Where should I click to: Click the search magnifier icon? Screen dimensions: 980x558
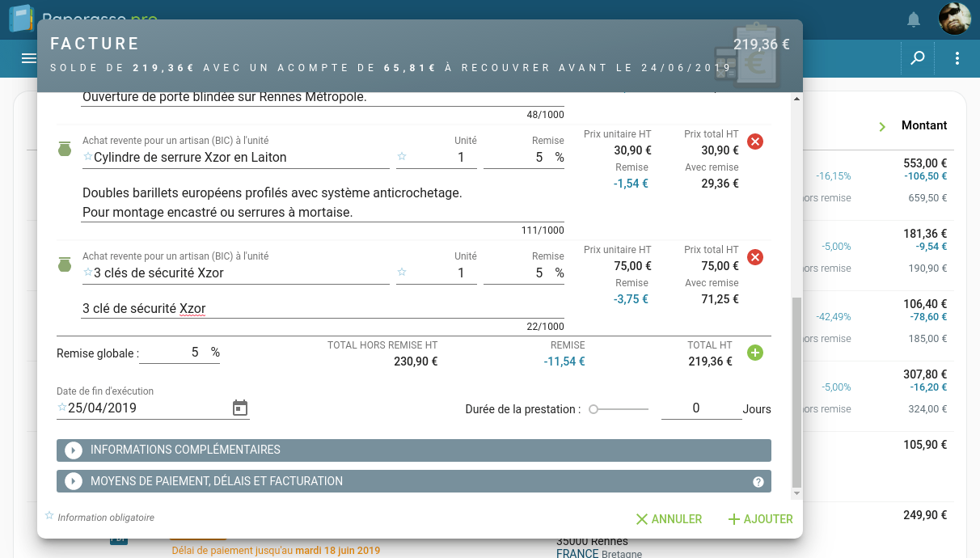[x=918, y=58]
